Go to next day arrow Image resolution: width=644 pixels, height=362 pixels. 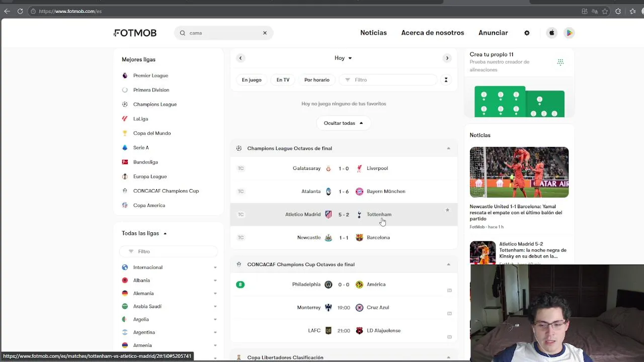click(447, 58)
